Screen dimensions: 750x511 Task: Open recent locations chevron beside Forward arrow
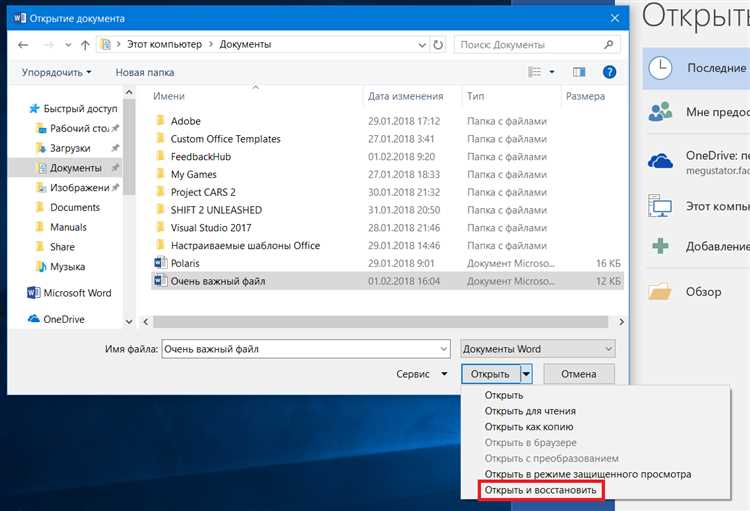(68, 45)
